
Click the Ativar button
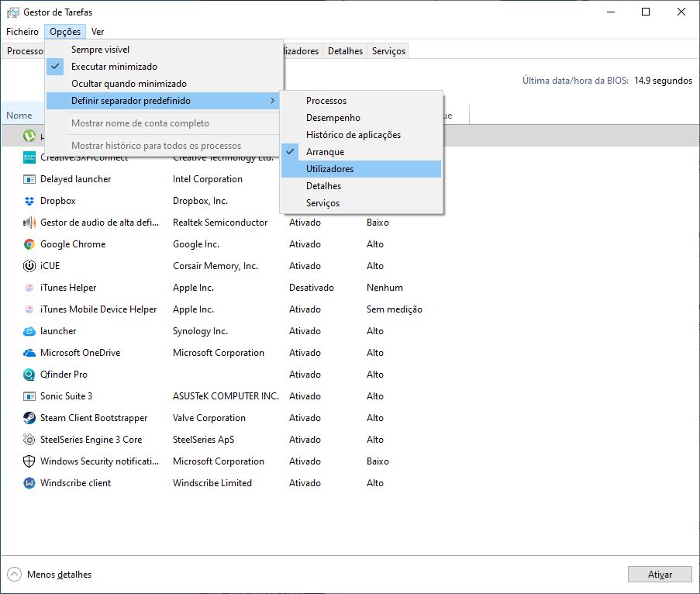pyautogui.click(x=660, y=575)
